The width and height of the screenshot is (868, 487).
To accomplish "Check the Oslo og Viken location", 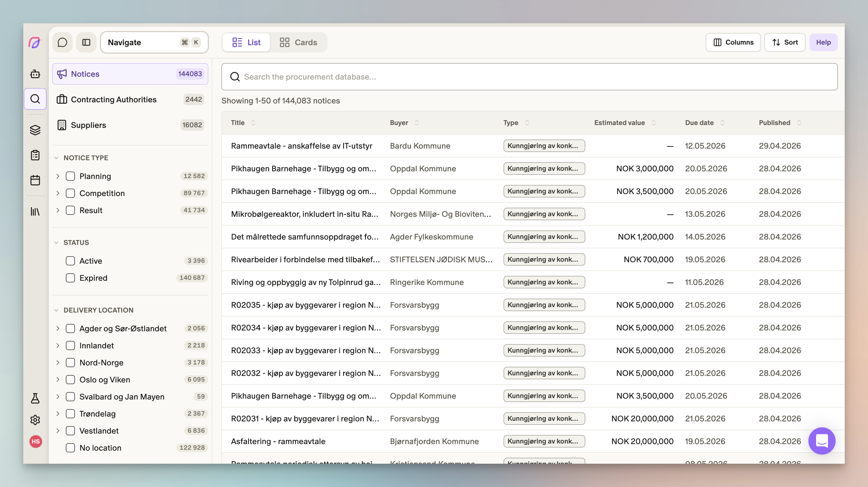I will click(70, 379).
